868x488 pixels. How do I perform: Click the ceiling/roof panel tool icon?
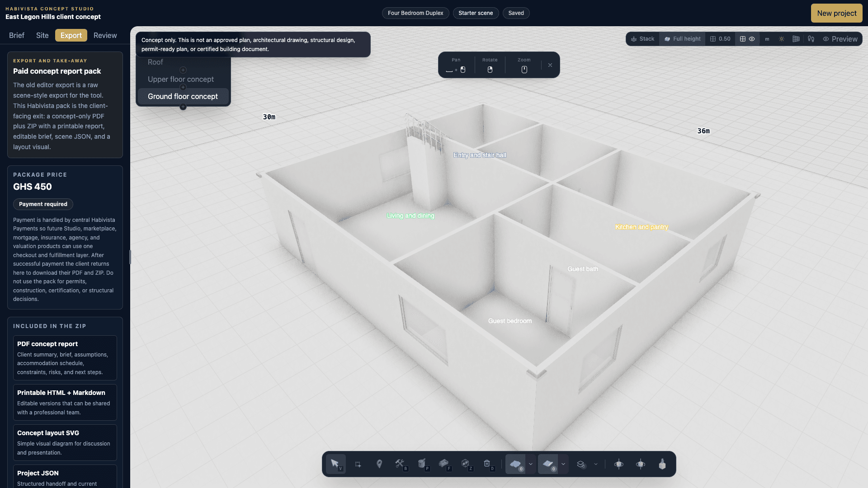pos(548,464)
